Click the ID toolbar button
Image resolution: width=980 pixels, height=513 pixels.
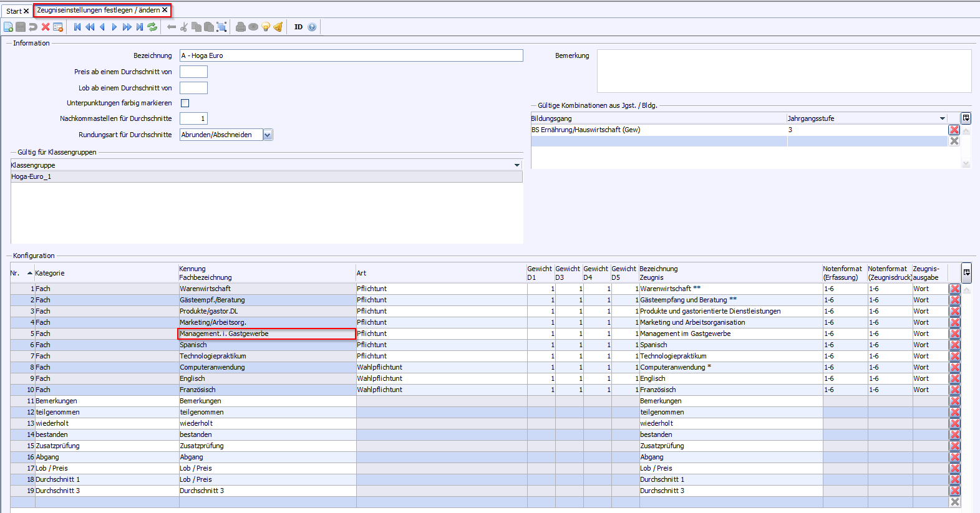coord(298,27)
